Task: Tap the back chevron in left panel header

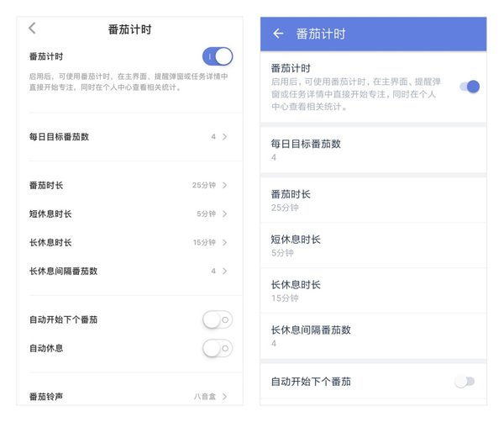Action: [x=32, y=29]
